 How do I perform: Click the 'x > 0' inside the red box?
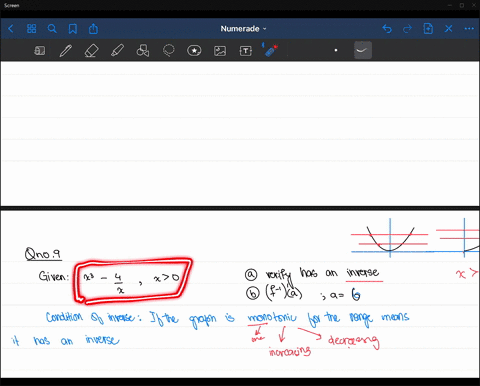(x=166, y=278)
